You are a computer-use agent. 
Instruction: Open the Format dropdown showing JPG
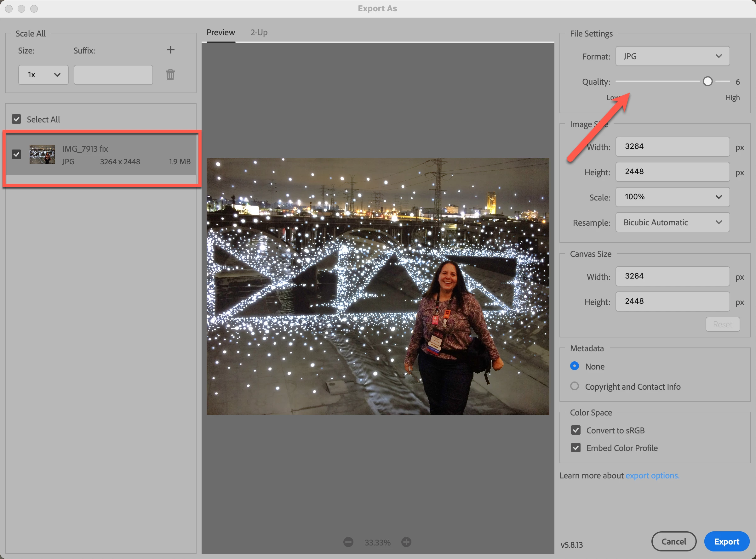tap(672, 56)
